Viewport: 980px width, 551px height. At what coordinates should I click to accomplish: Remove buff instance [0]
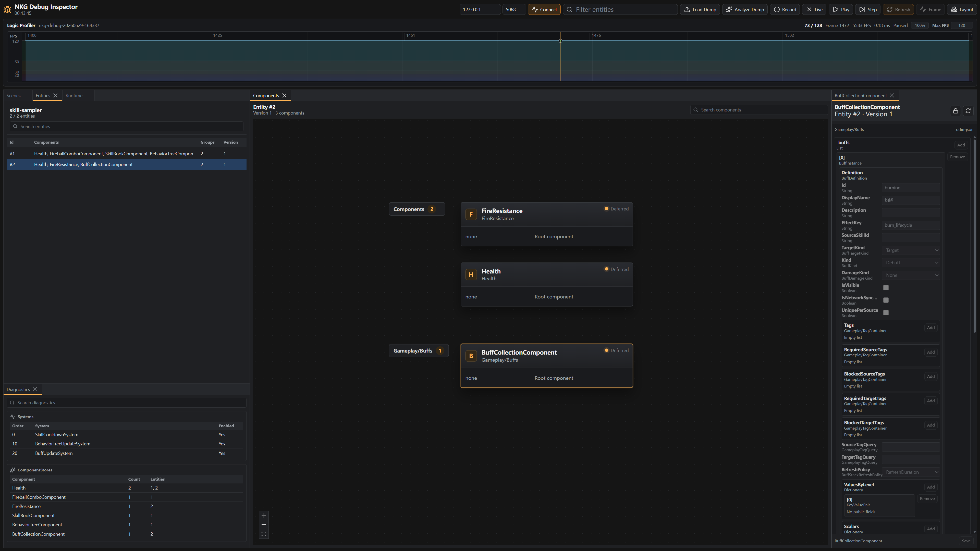tap(957, 157)
